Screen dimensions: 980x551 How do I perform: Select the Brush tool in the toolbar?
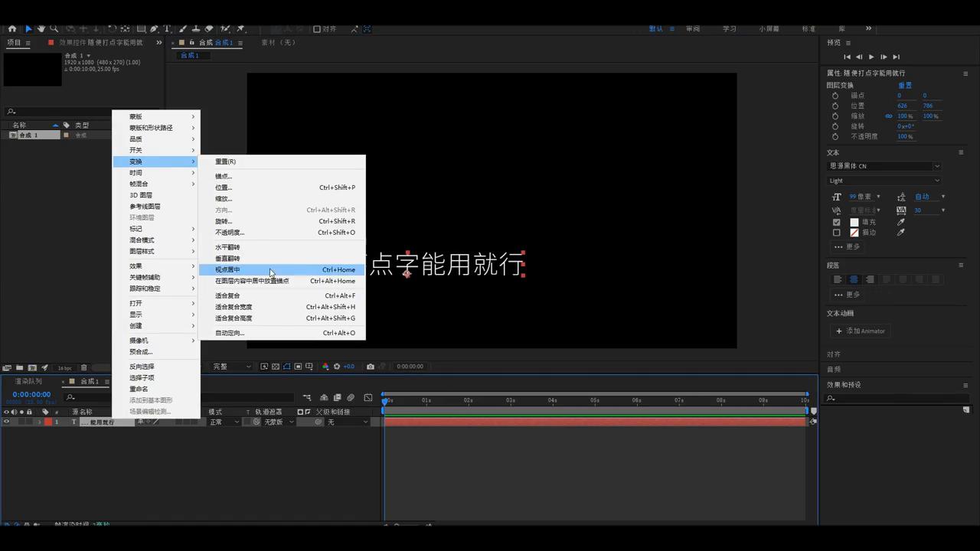pyautogui.click(x=182, y=29)
